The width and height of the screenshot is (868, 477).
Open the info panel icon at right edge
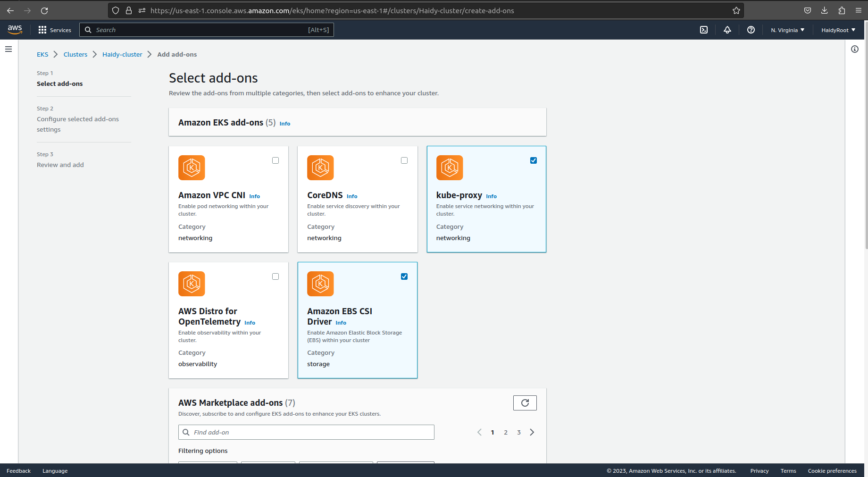coord(855,49)
